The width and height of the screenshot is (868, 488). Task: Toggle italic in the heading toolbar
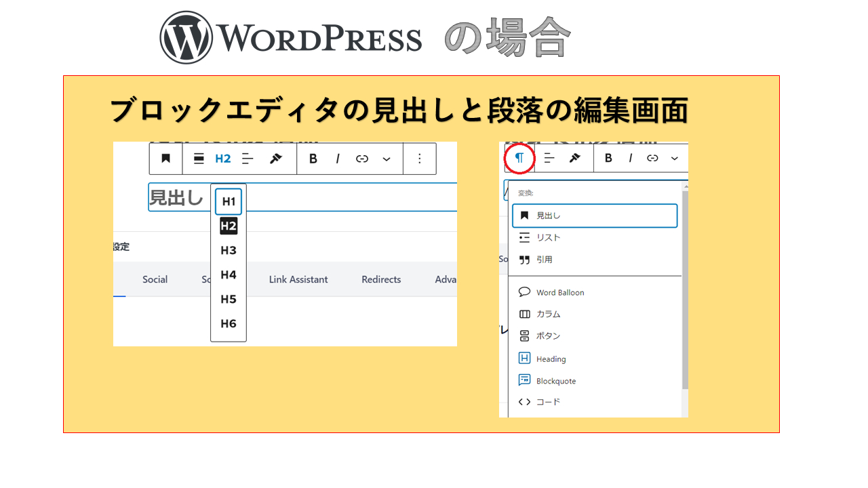[x=337, y=159]
